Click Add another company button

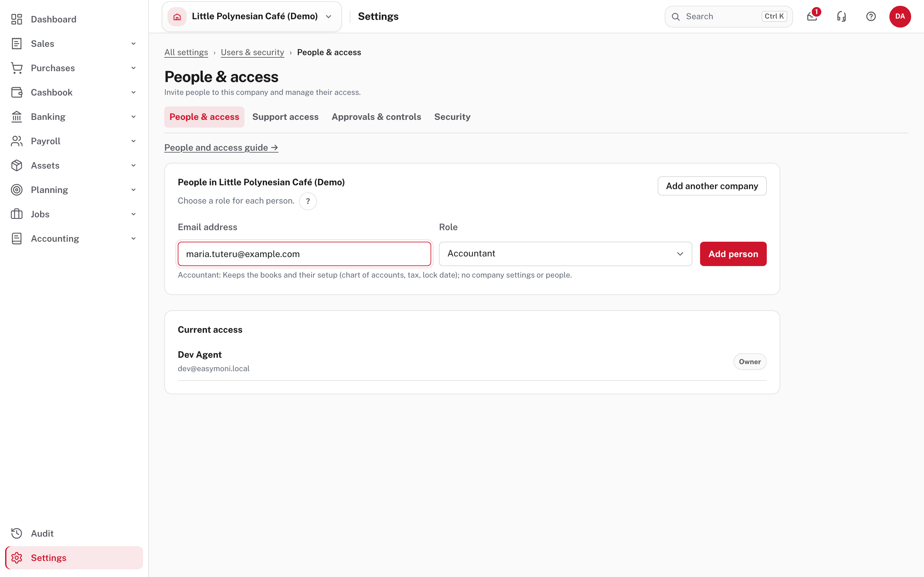(712, 186)
